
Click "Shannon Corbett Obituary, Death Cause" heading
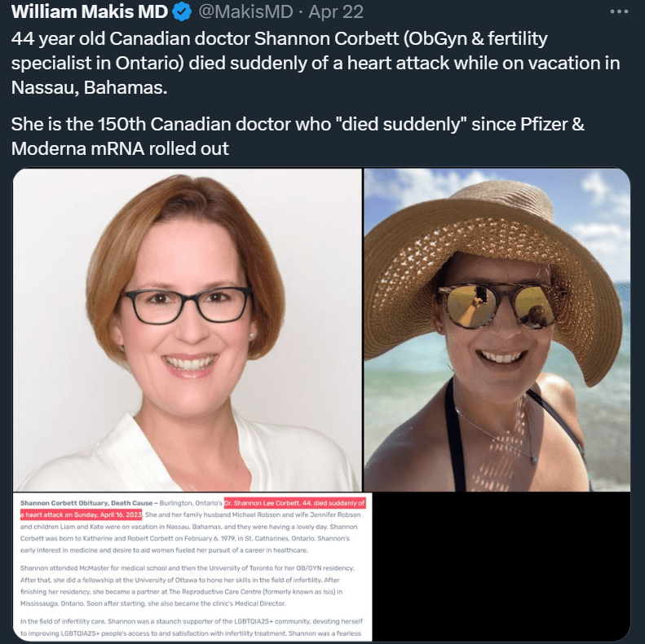(x=86, y=503)
